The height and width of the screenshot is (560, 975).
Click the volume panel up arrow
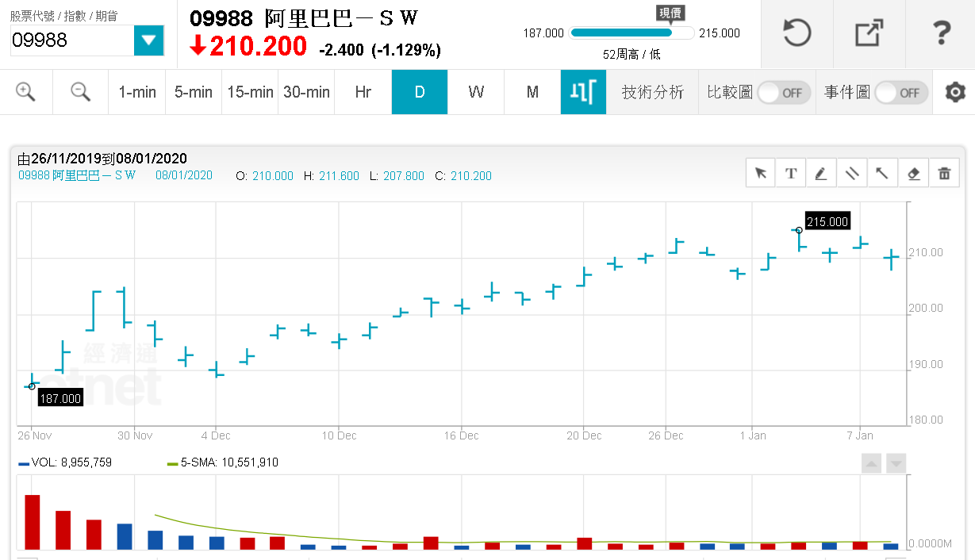pos(871,464)
